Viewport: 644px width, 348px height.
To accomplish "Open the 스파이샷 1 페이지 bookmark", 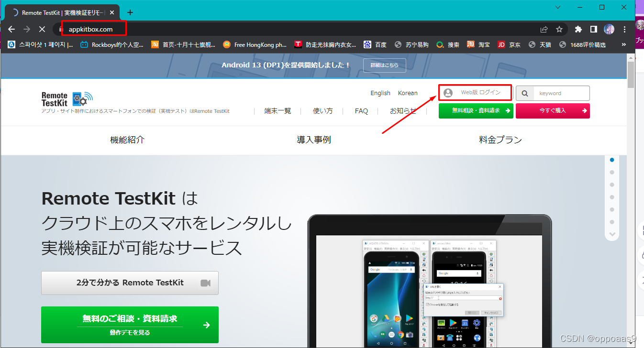I will 41,44.
